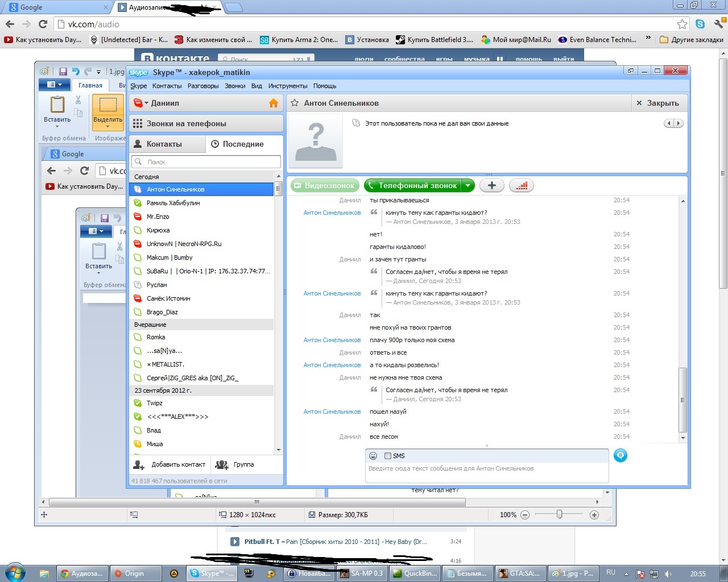Click the Add contact person icon

point(139,464)
